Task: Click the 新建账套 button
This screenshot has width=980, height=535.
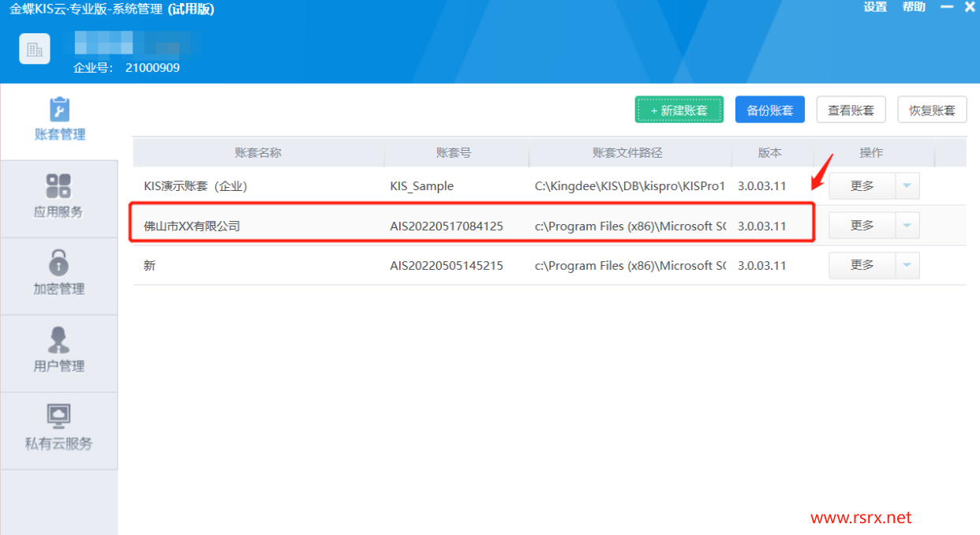Action: [x=679, y=110]
